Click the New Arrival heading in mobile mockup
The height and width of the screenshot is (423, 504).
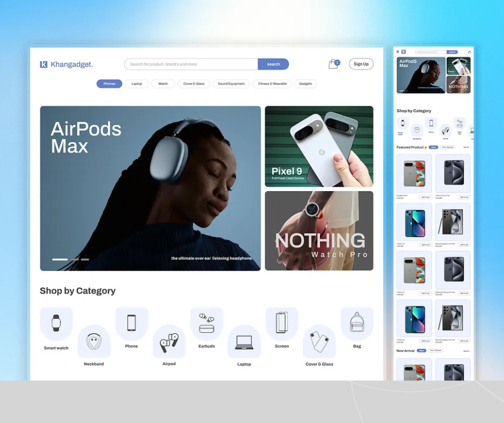405,351
